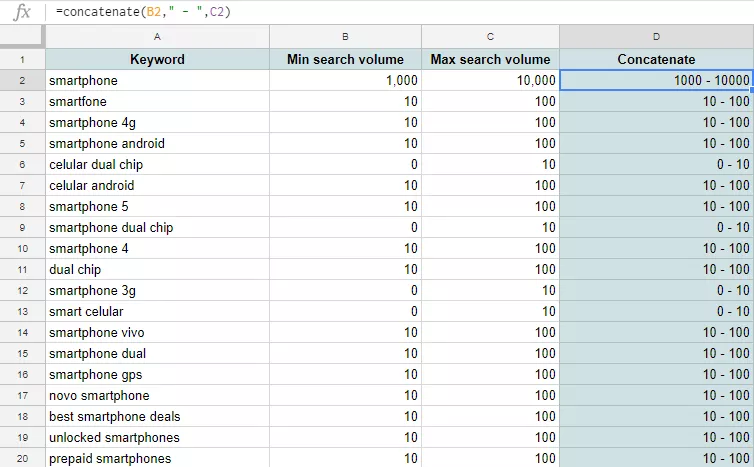Click the min volume '10' in row 19
754x467 pixels.
345,438
